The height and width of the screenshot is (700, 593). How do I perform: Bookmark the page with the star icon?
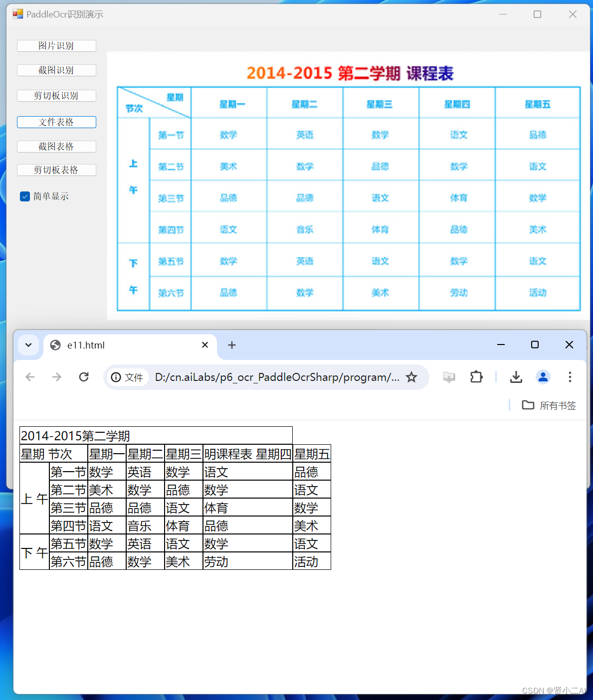411,377
